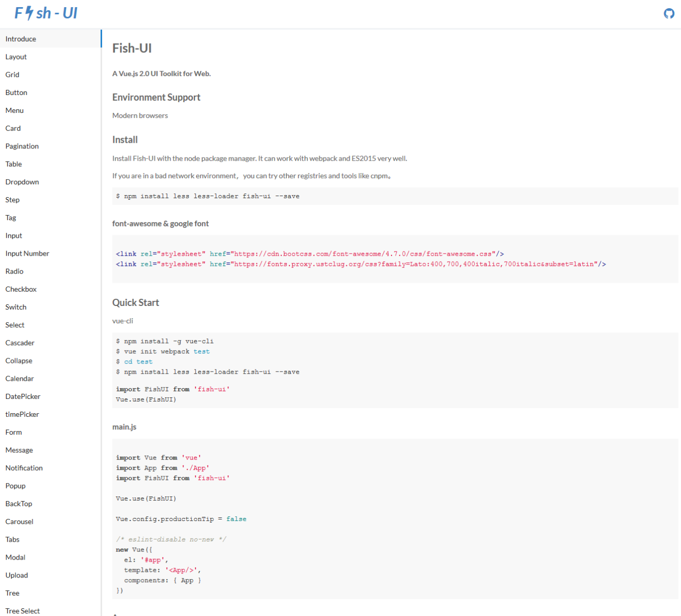
Task: Open the DatePicker documentation
Action: pyautogui.click(x=23, y=396)
